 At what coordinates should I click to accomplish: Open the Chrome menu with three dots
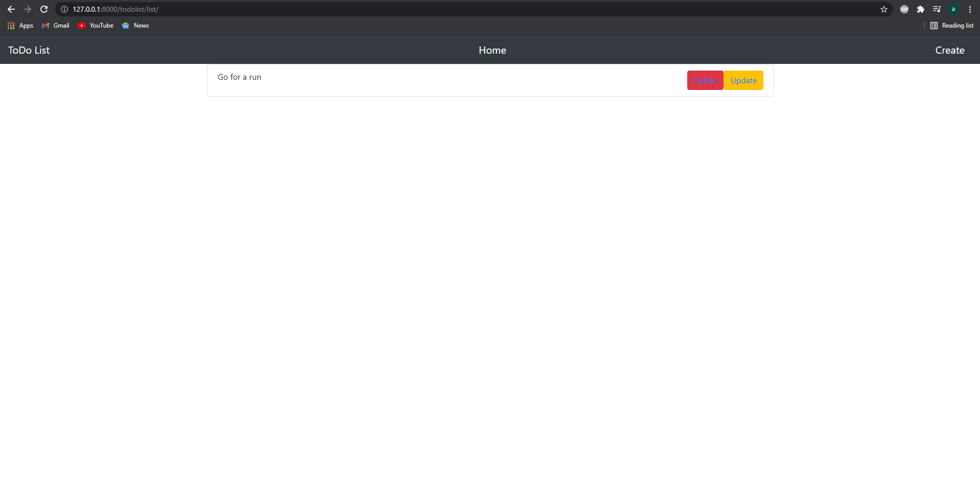[970, 9]
